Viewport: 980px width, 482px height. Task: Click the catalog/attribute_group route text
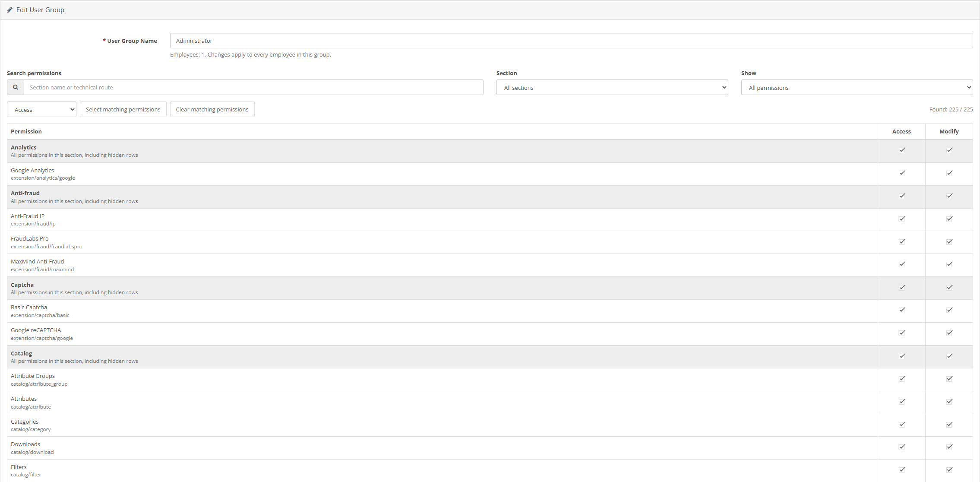[39, 384]
